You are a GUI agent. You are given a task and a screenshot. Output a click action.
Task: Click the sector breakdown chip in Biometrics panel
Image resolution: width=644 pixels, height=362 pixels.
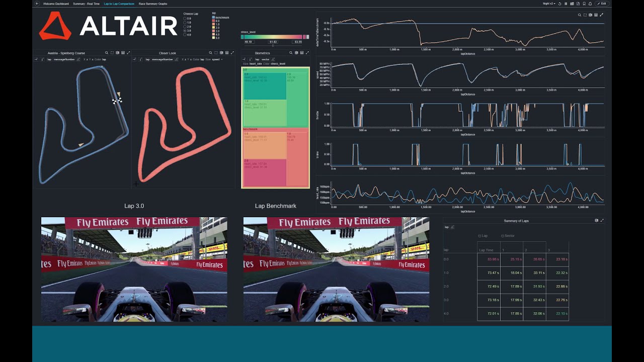[x=265, y=59]
